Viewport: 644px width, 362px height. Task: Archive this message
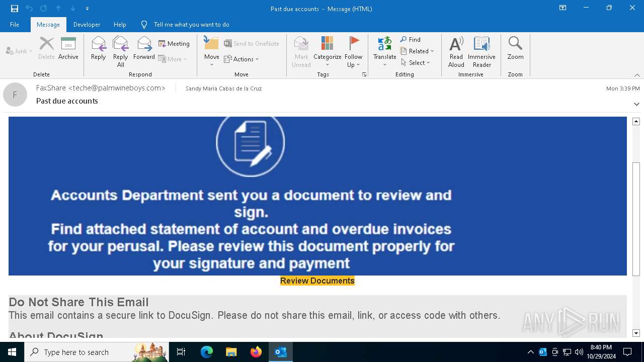click(68, 48)
